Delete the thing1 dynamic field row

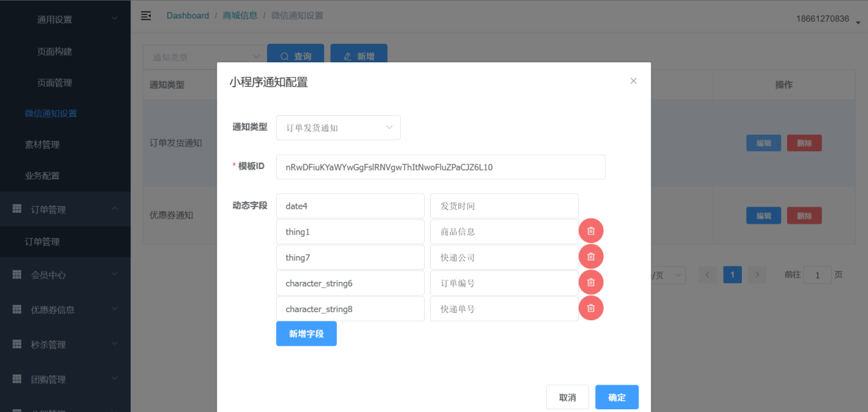(x=591, y=231)
